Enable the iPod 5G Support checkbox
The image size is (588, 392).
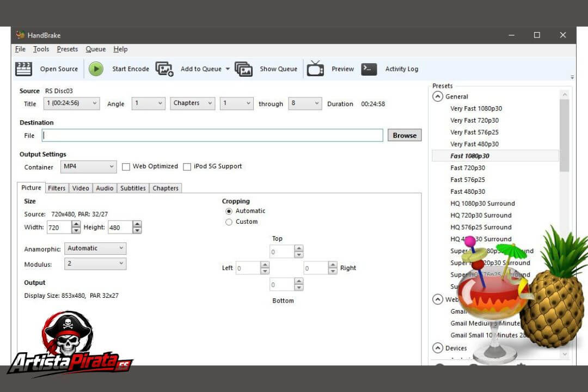point(187,167)
